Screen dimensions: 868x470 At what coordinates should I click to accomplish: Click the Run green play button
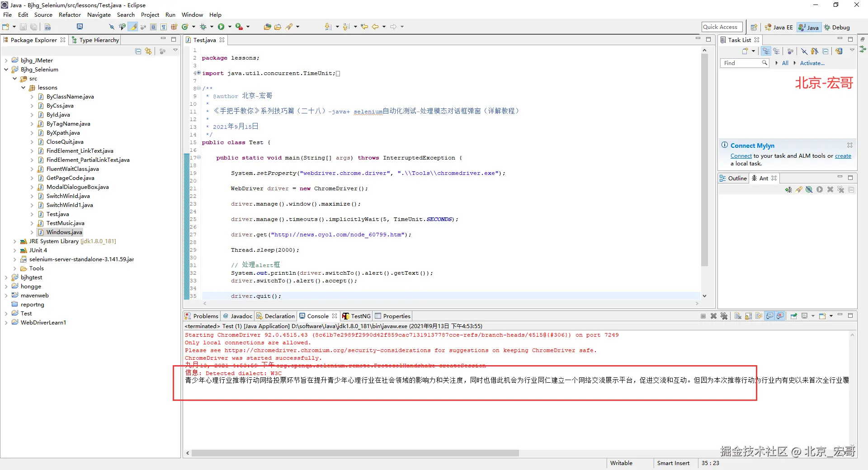point(221,27)
